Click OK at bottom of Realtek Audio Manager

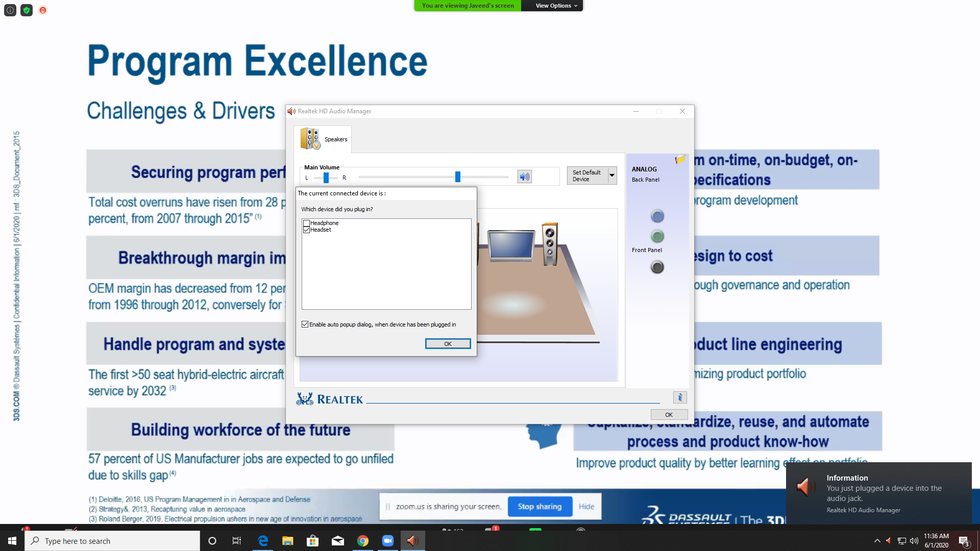pos(669,415)
